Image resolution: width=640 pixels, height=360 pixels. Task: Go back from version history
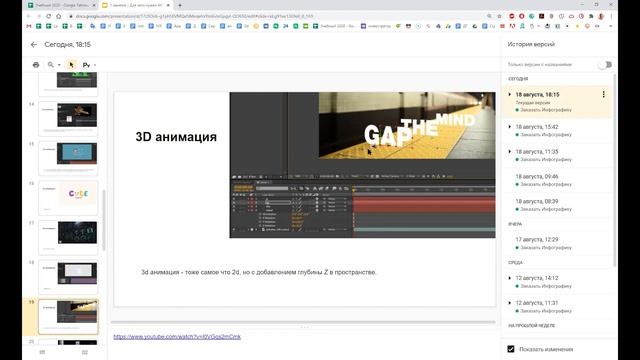(x=34, y=44)
